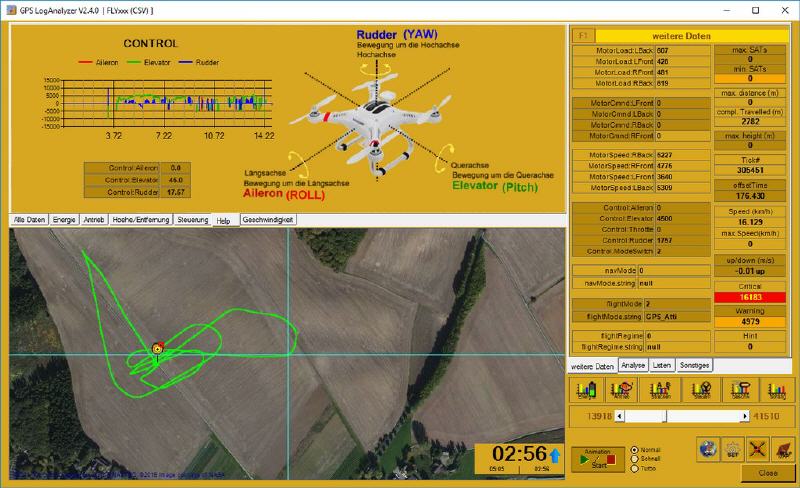Click the flightMode.string GPS_Atti field

coord(677,316)
